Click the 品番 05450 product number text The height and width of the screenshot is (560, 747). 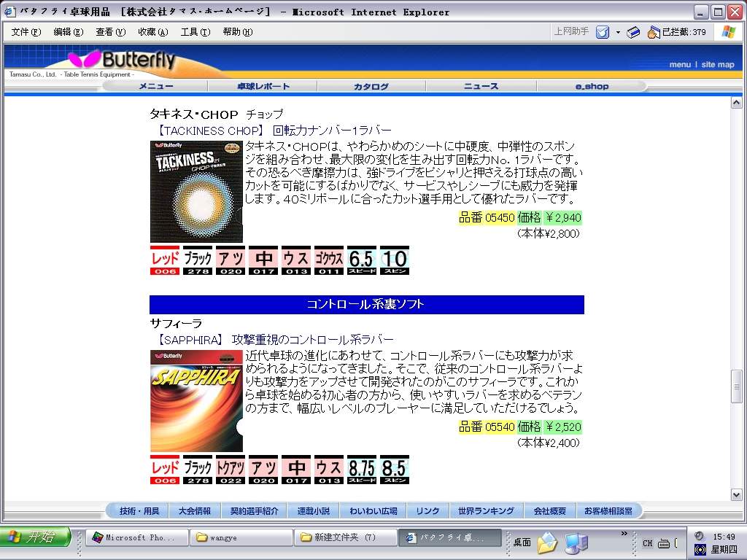pyautogui.click(x=487, y=218)
